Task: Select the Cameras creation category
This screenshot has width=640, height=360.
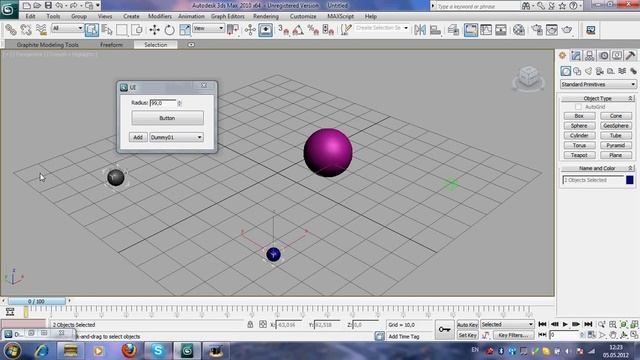Action: (600, 71)
